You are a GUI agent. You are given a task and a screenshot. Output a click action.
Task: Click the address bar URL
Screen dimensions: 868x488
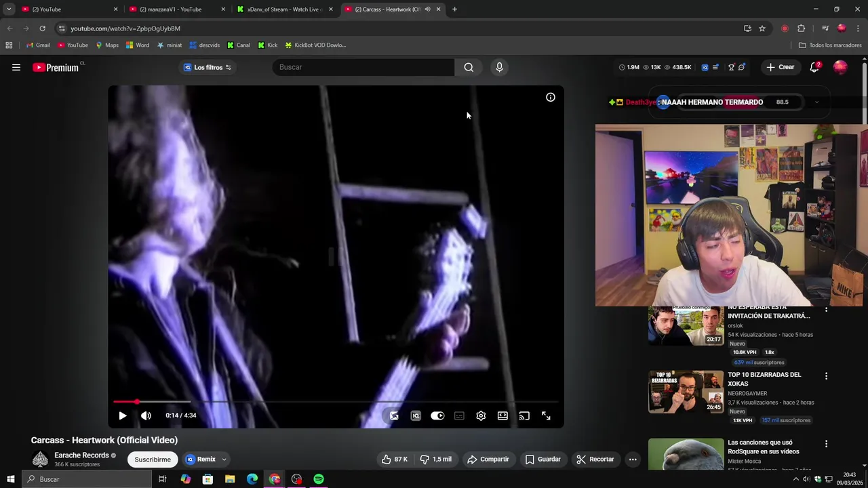125,28
